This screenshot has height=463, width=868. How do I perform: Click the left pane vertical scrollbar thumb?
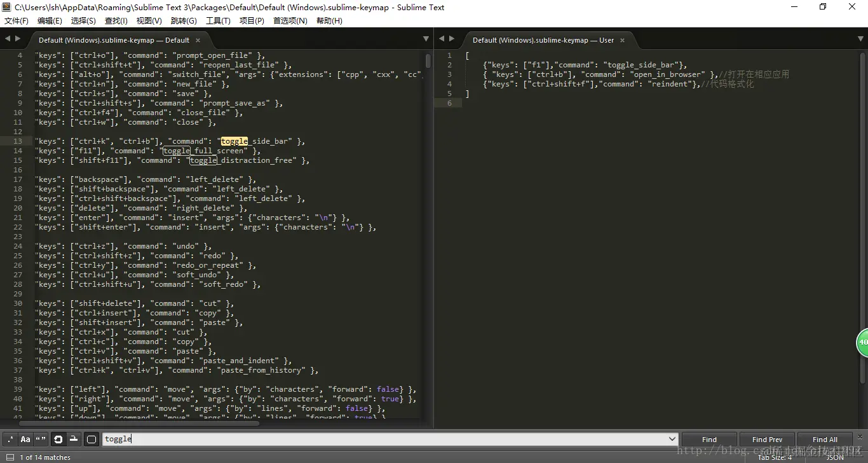point(428,61)
